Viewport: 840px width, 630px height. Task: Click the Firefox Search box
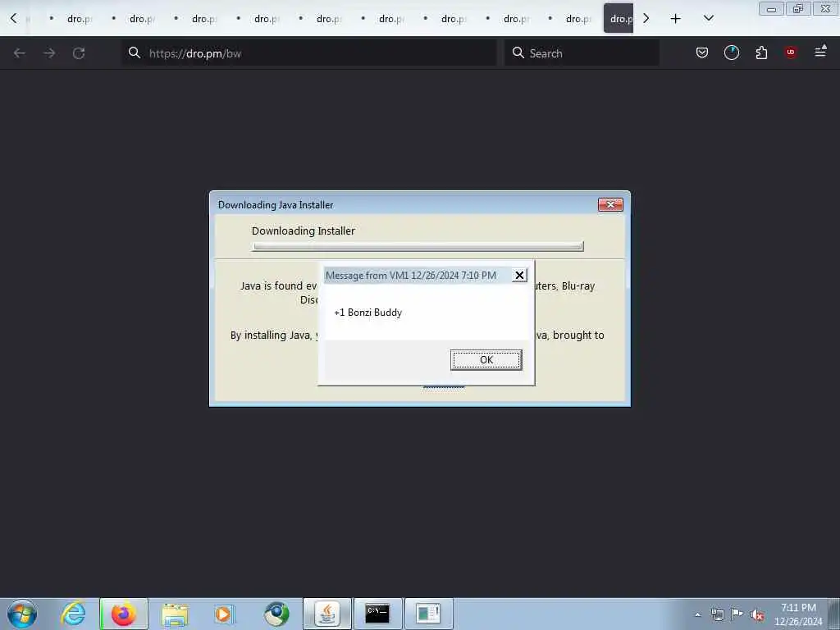tap(582, 53)
